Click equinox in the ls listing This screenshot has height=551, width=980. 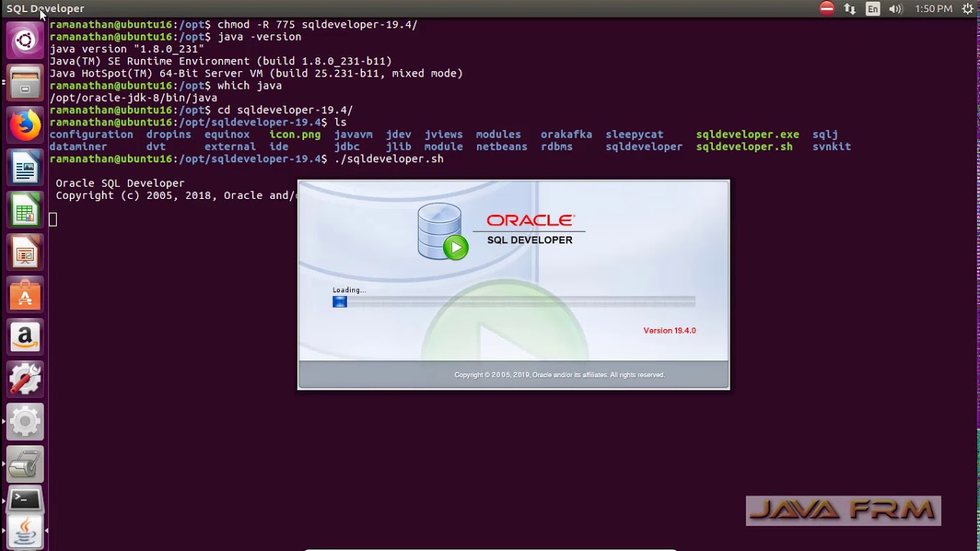227,135
